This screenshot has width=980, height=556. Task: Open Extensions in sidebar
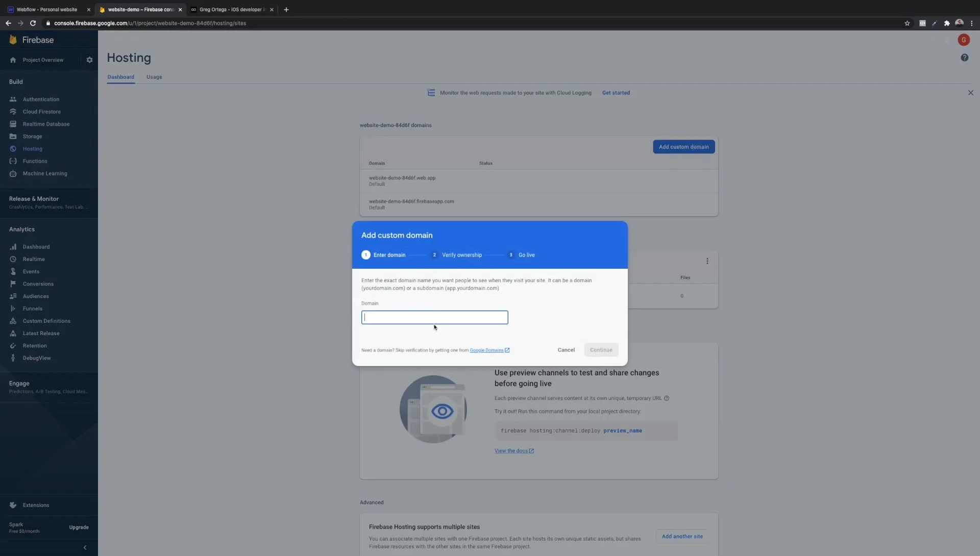pyautogui.click(x=36, y=505)
